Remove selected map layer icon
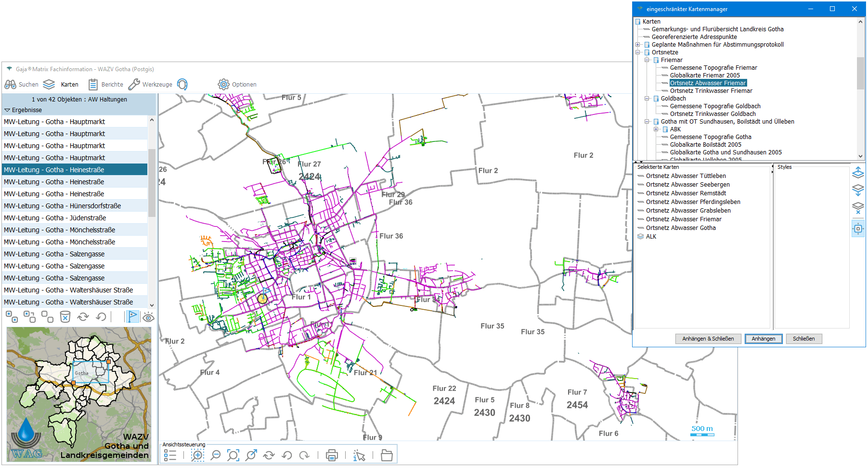This screenshot has height=468, width=868. (858, 208)
